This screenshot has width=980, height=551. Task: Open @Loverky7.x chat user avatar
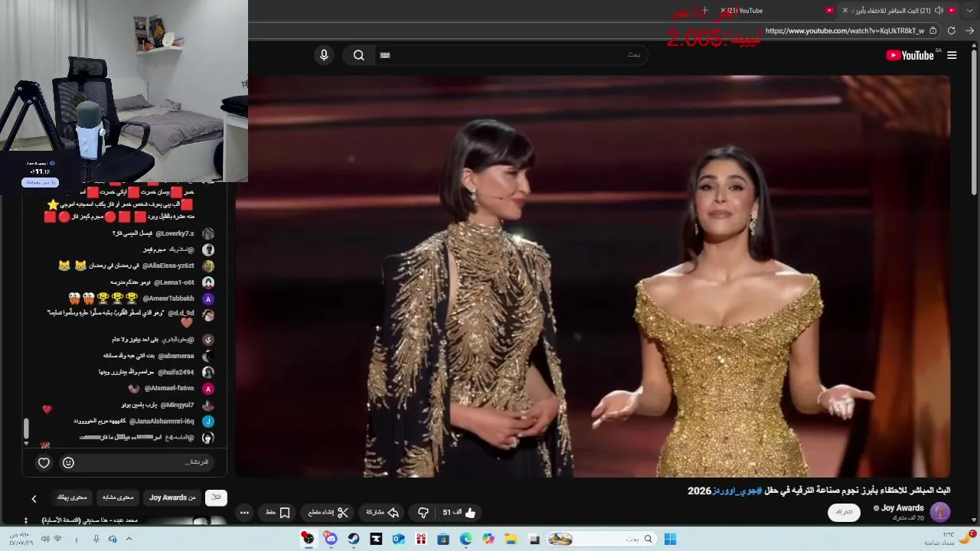208,233
